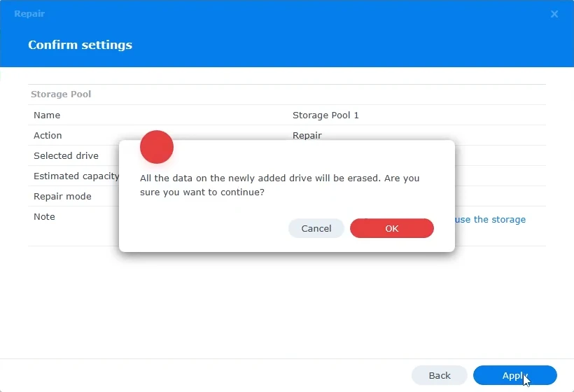Viewport: 574px width, 392px height.
Task: Click the erase warning message text
Action: 280,185
